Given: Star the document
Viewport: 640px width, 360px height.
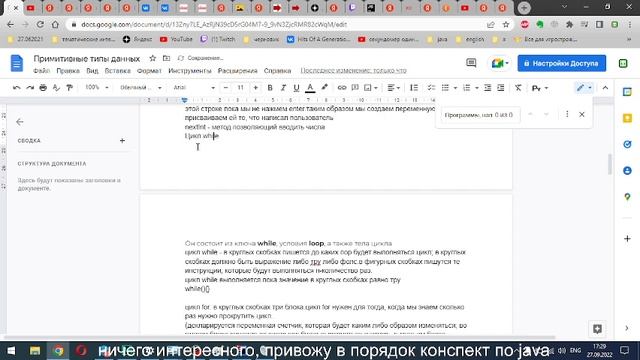Looking at the screenshot, I should pyautogui.click(x=153, y=58).
